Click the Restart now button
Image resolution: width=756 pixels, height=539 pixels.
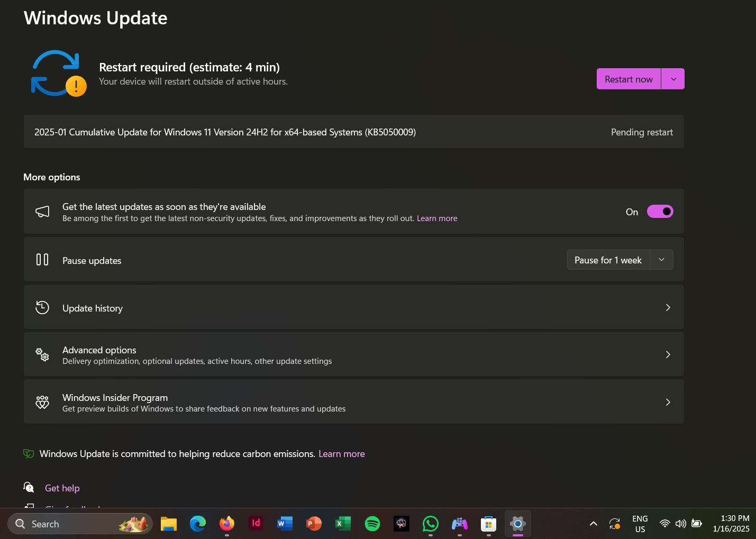[629, 79]
